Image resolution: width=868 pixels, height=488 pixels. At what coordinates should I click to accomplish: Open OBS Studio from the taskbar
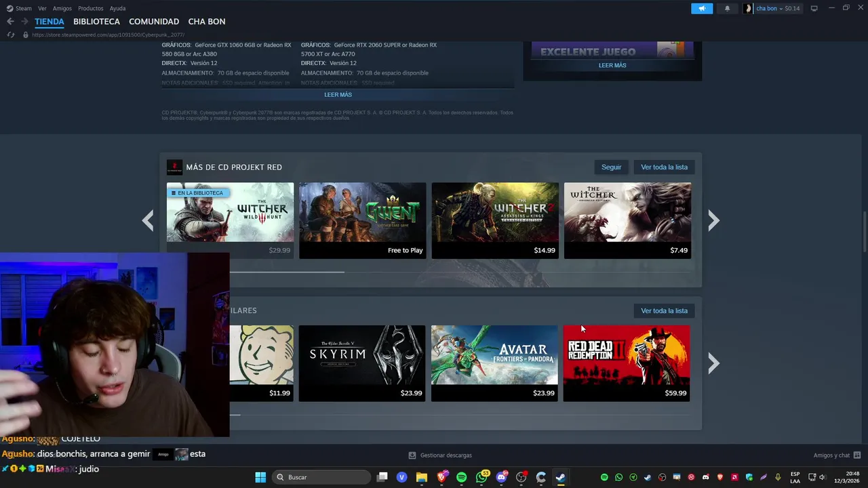(x=521, y=477)
